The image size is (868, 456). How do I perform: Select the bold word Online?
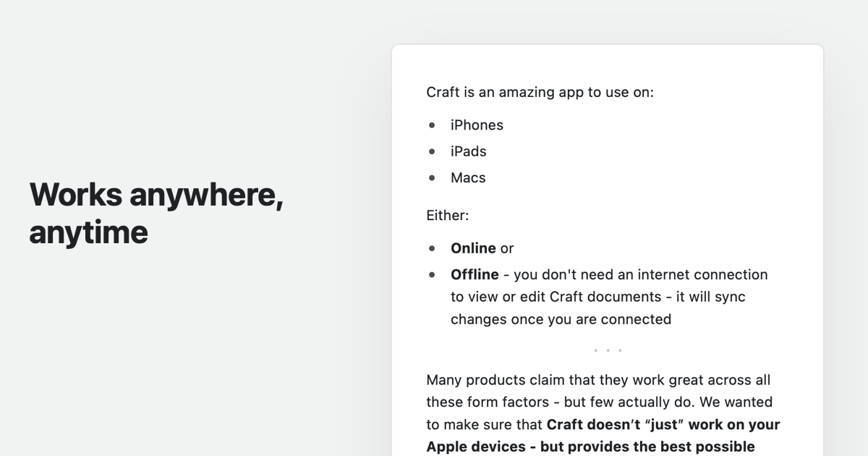click(x=473, y=248)
